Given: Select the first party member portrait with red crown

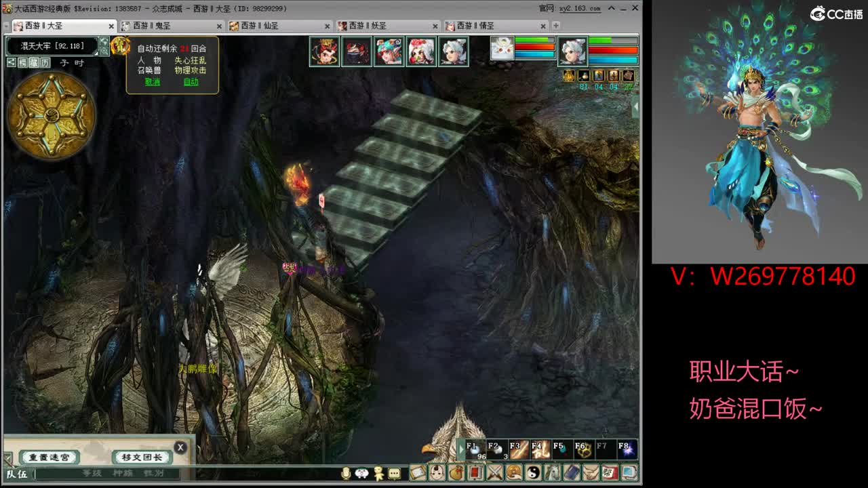Looking at the screenshot, I should (324, 52).
